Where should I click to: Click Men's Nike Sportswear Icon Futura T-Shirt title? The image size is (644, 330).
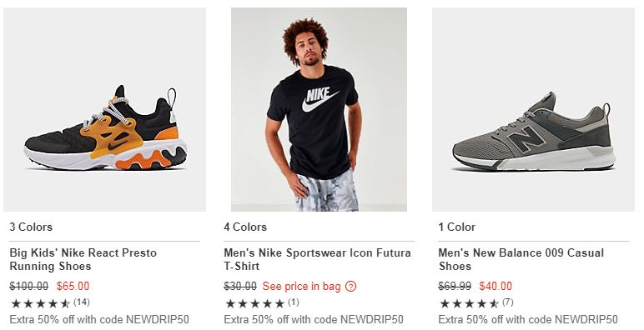[x=318, y=259]
